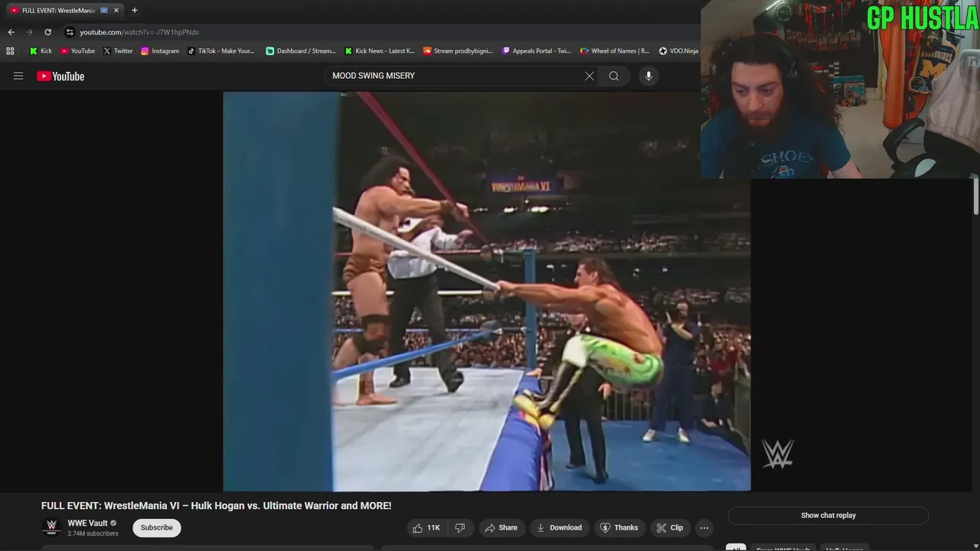
Task: Dislike the video with thumbs down
Action: coord(460,527)
